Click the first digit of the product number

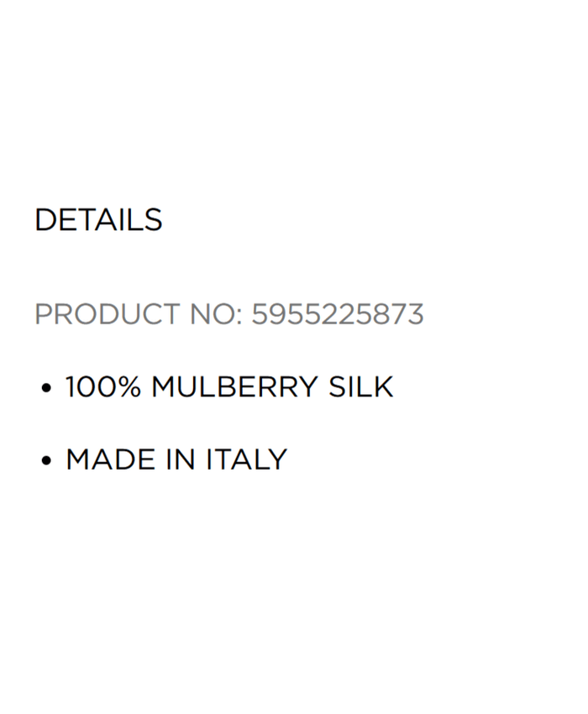[260, 315]
